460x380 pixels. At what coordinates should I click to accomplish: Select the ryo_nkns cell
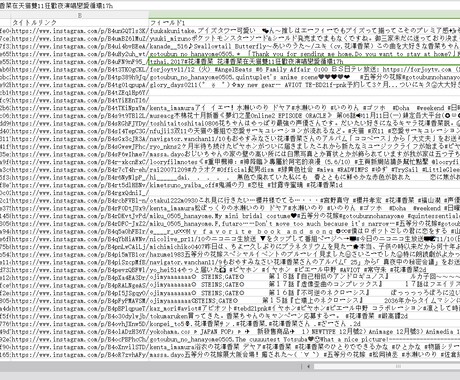pos(304,146)
